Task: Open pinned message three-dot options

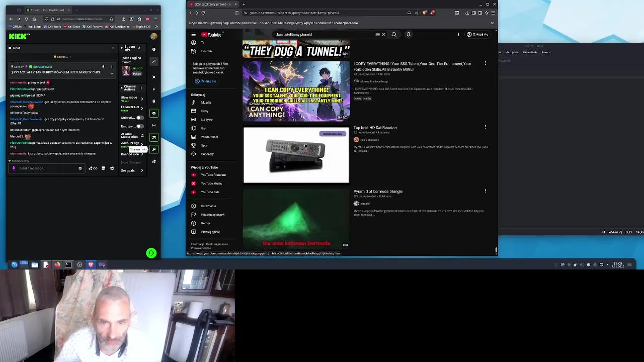Action: 112,67
